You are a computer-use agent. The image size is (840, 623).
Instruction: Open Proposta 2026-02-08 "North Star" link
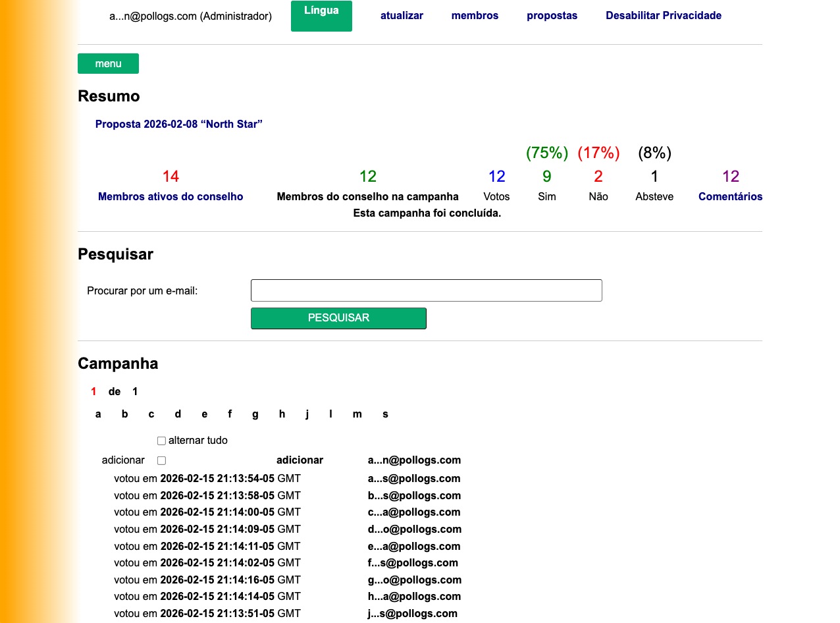coord(178,124)
